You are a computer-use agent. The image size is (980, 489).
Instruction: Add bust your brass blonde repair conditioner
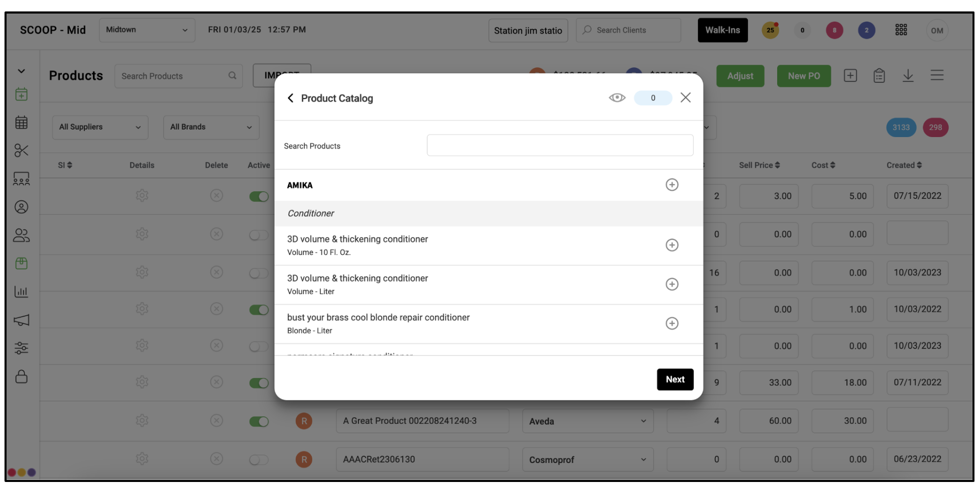click(672, 324)
